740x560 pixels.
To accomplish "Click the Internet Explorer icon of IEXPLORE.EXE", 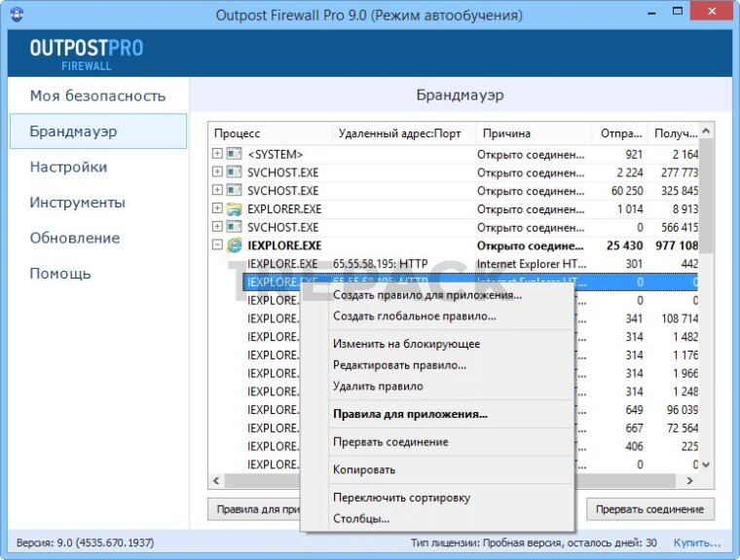I will [234, 245].
